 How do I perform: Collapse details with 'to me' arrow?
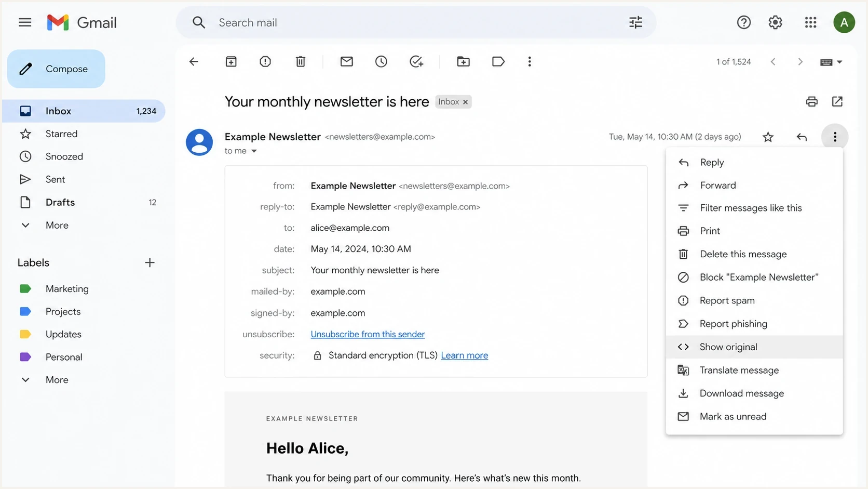(254, 151)
